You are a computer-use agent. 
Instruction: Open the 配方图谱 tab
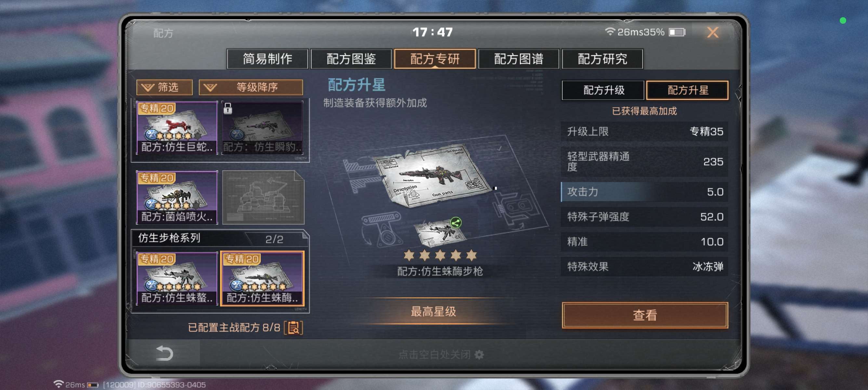tap(519, 59)
